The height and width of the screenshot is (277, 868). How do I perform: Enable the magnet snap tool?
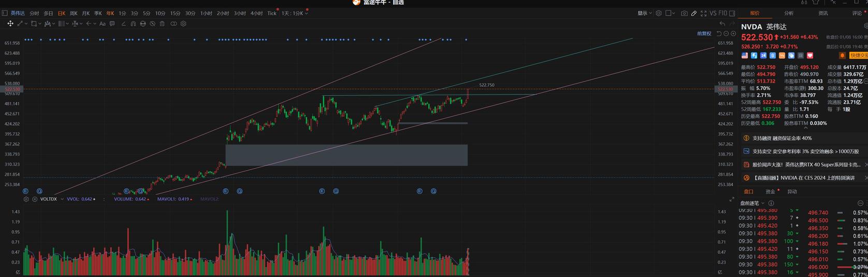[133, 23]
